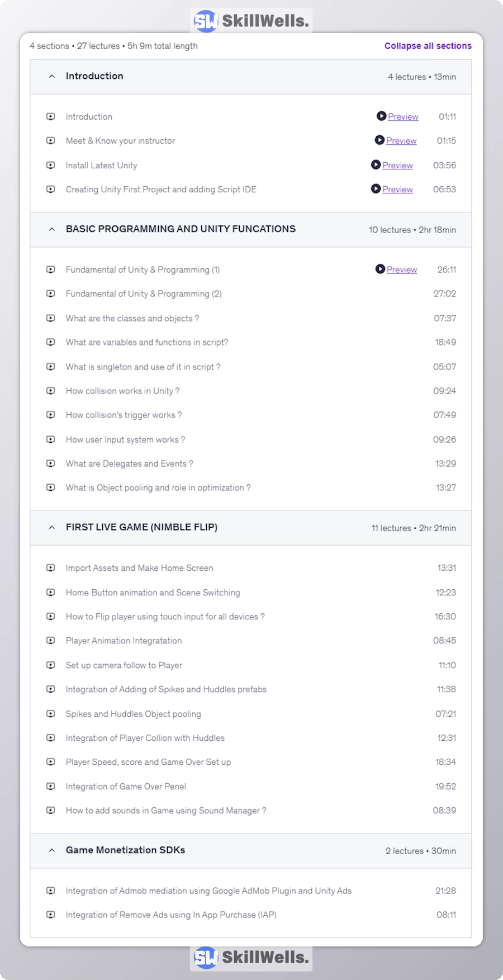The height and width of the screenshot is (980, 503).
Task: Collapse the BASIC PROGRAMMING AND UNITY FUNCATIONS section
Action: [x=52, y=229]
